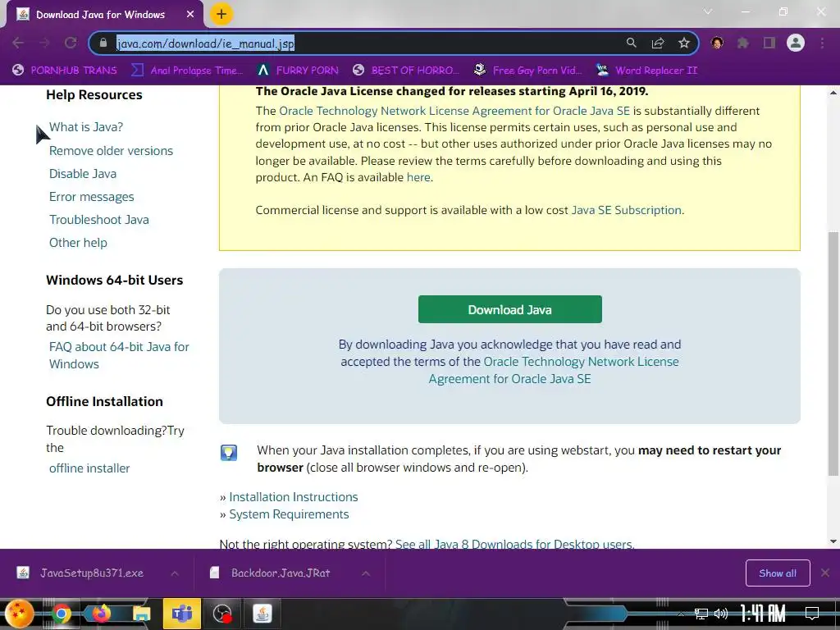Image resolution: width=840 pixels, height=630 pixels.
Task: Open the Other help link
Action: (x=78, y=243)
